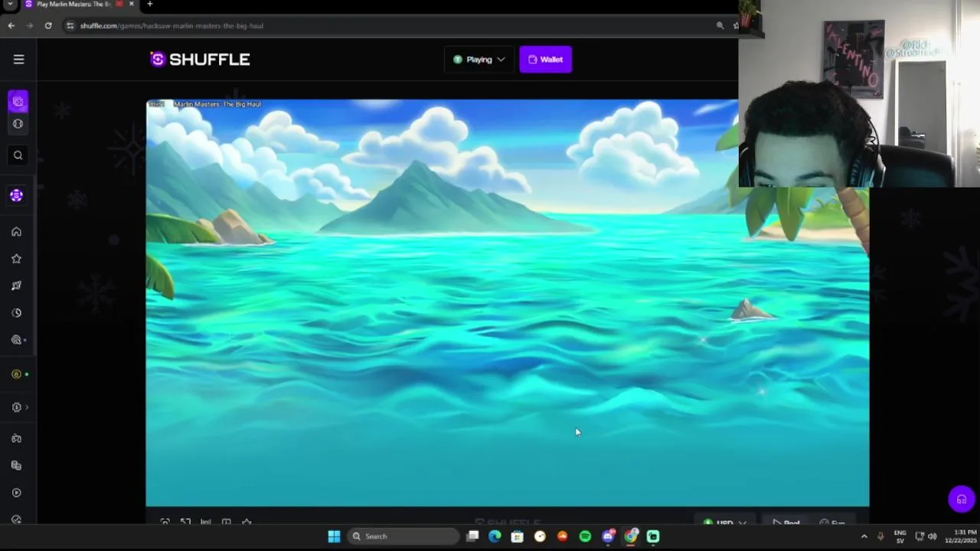The width and height of the screenshot is (980, 551).
Task: Open the site information icon in the address bar
Action: (70, 25)
